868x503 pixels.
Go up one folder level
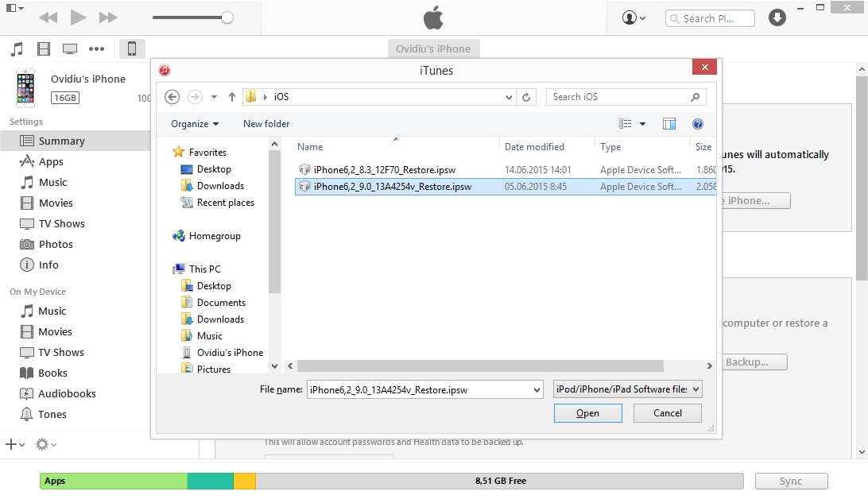[232, 97]
